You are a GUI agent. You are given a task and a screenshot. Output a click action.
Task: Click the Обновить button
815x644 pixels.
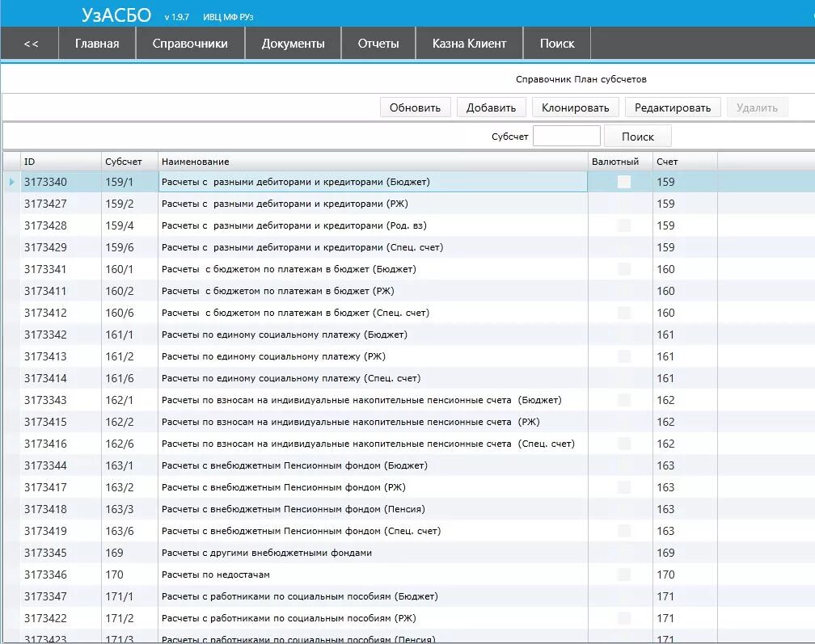point(416,107)
